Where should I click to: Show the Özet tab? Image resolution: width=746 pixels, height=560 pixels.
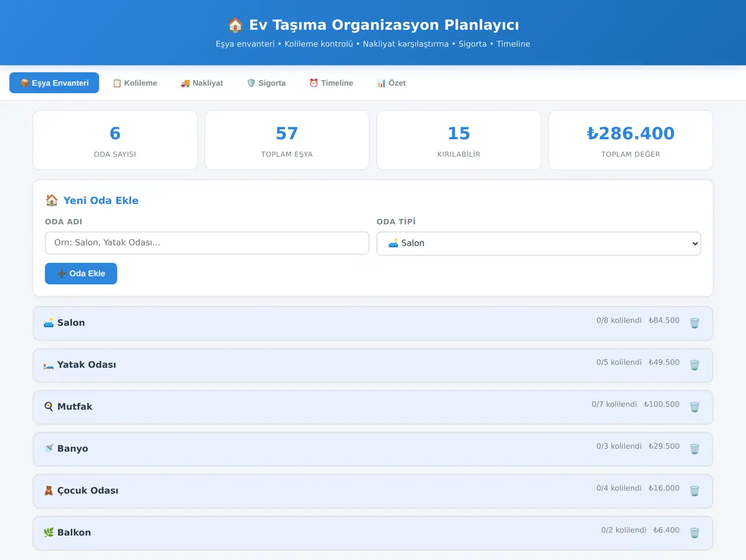[391, 83]
